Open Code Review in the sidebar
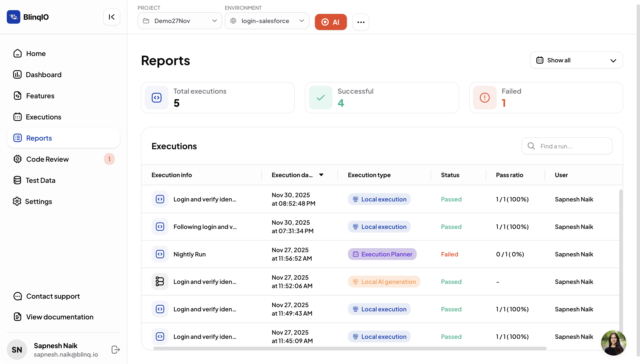Image resolution: width=640 pixels, height=364 pixels. tap(47, 159)
